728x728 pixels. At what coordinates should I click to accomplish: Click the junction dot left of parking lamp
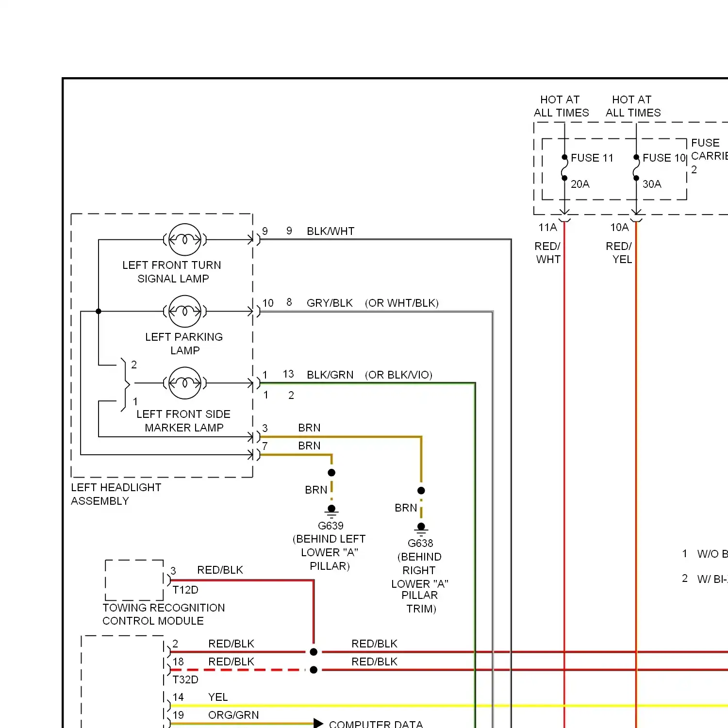click(x=99, y=312)
